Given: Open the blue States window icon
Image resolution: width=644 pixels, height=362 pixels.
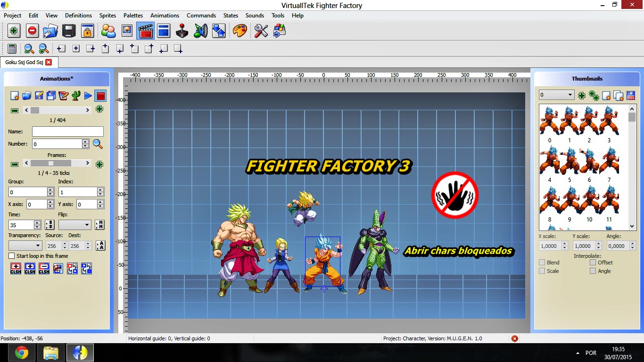Looking at the screenshot, I should tap(164, 31).
